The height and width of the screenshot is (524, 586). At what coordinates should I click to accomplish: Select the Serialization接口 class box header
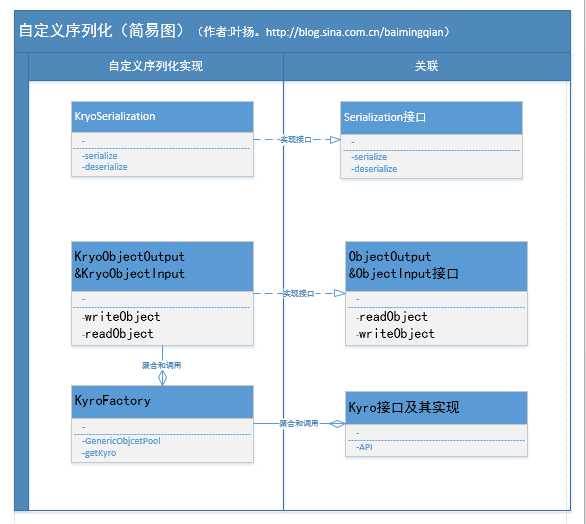pyautogui.click(x=431, y=118)
